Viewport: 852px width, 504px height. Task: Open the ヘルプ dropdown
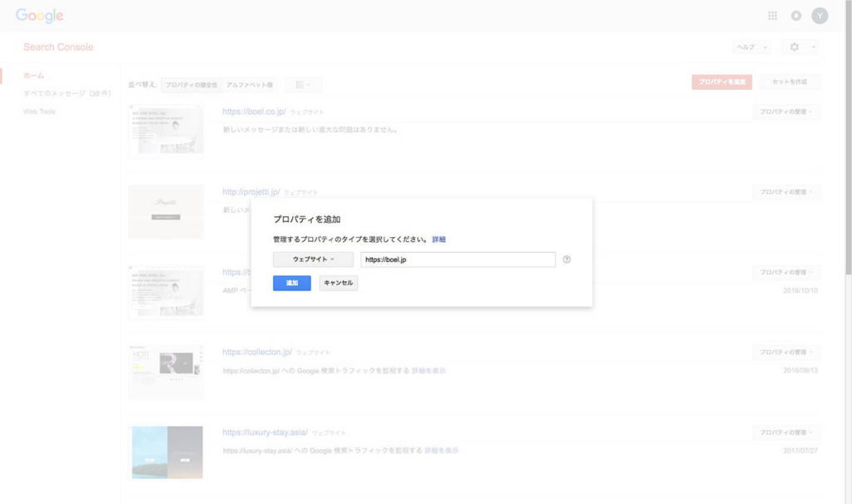tap(751, 47)
